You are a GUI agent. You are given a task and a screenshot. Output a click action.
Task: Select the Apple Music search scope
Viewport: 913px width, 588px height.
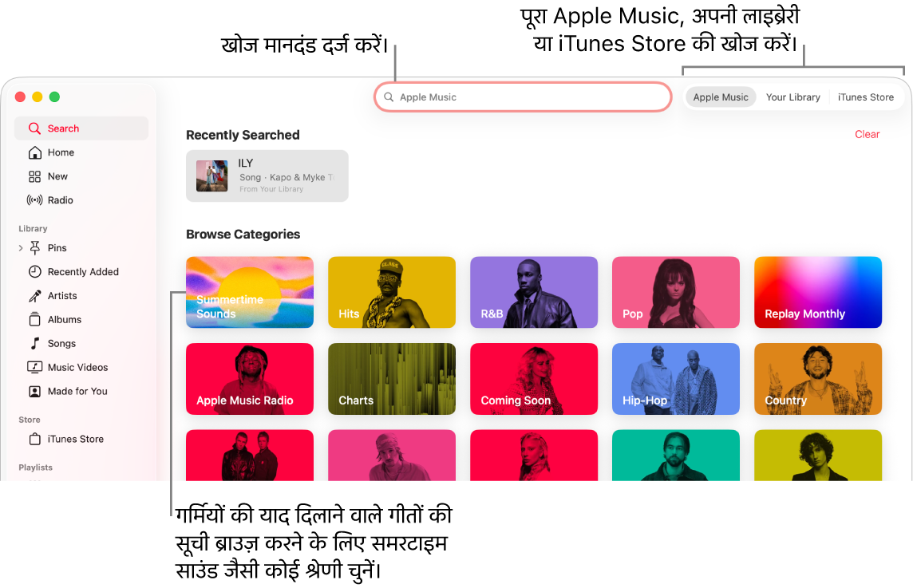click(721, 97)
